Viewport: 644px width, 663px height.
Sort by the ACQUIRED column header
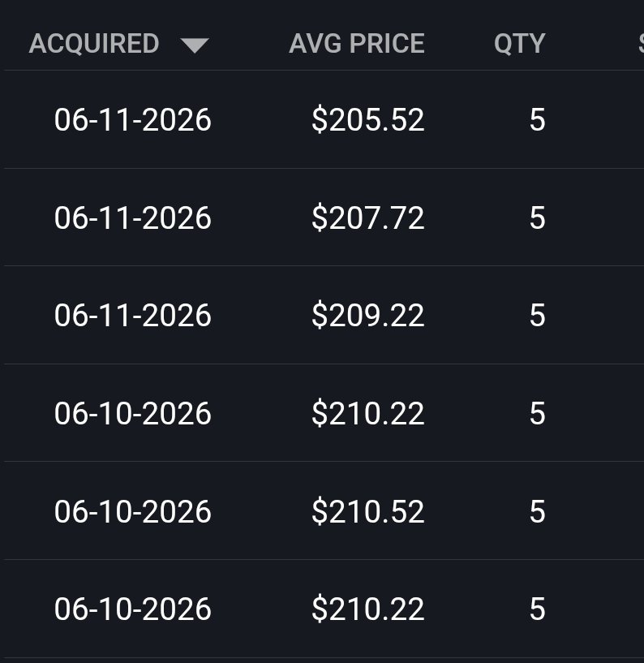tap(94, 44)
